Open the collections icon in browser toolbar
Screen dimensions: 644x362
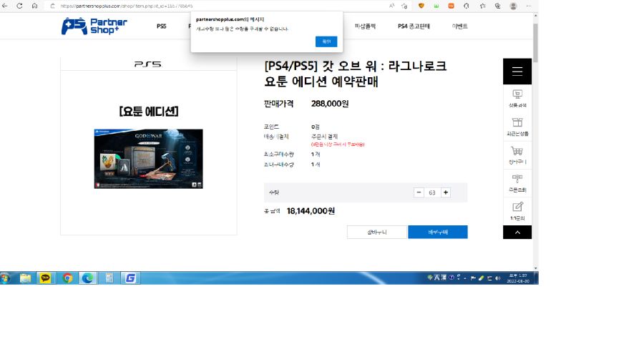point(497,6)
